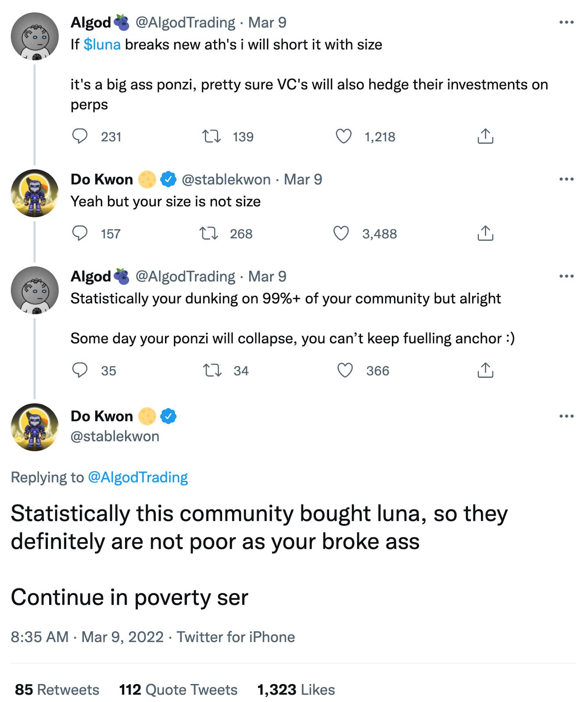Open more options on main Do Kwon tweet
Screen dimensions: 588x702
point(566,416)
